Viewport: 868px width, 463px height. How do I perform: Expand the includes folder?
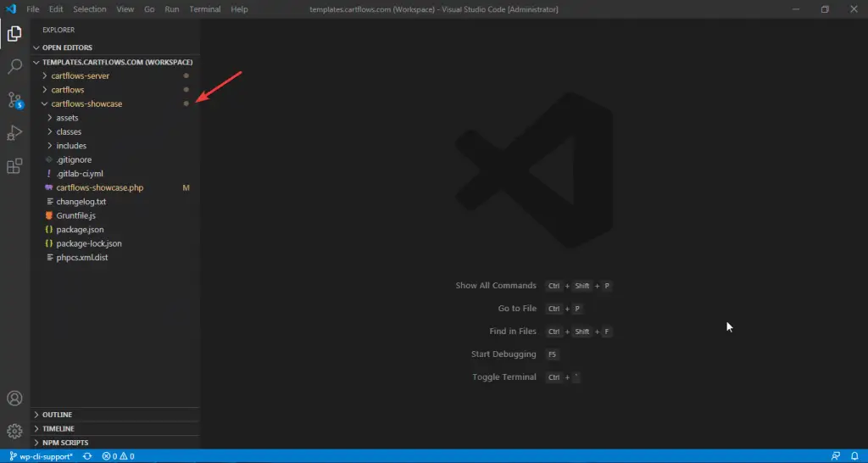click(x=115, y=146)
